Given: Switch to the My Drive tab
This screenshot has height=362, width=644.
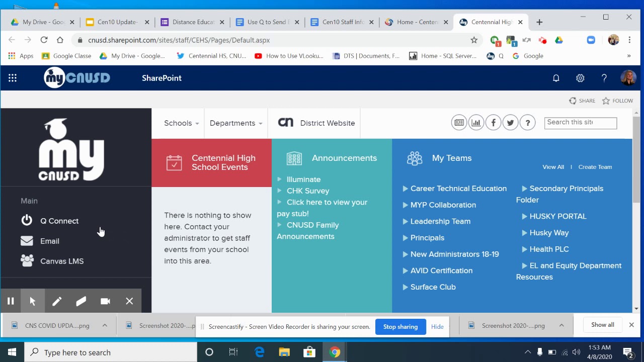Looking at the screenshot, I should point(43,22).
